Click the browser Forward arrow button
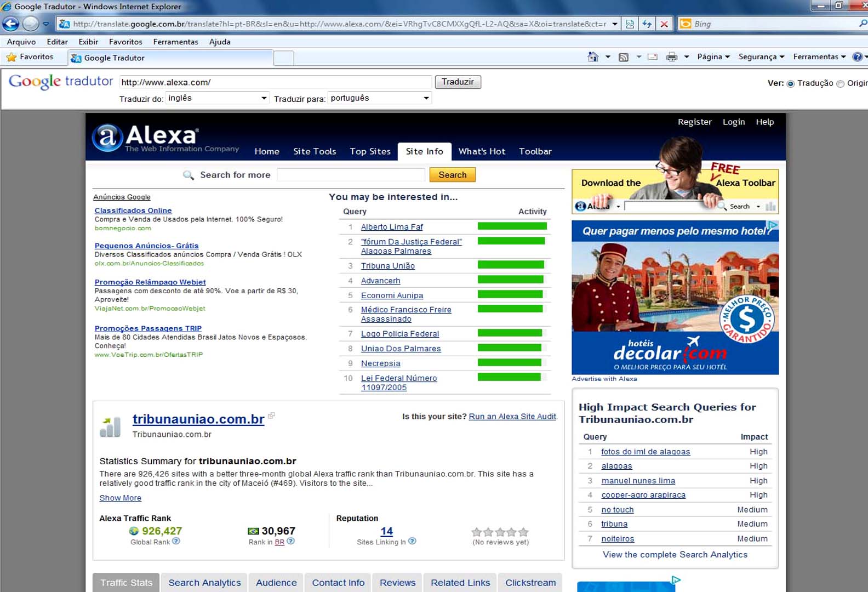The width and height of the screenshot is (868, 592). click(31, 24)
